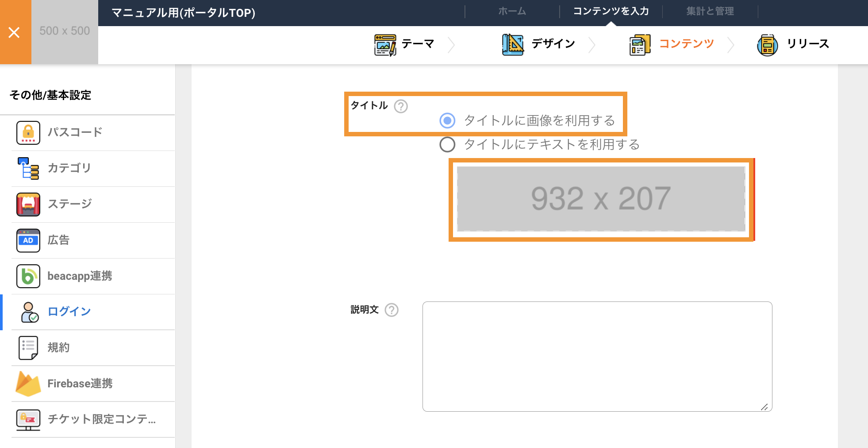The height and width of the screenshot is (448, 868).
Task: Open the 集計と管理 tab
Action: click(710, 12)
